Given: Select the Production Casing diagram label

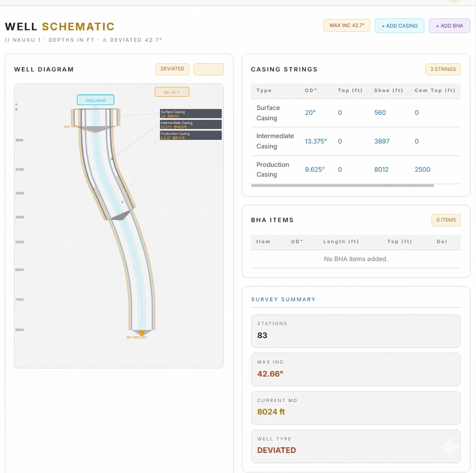Looking at the screenshot, I should pos(190,135).
